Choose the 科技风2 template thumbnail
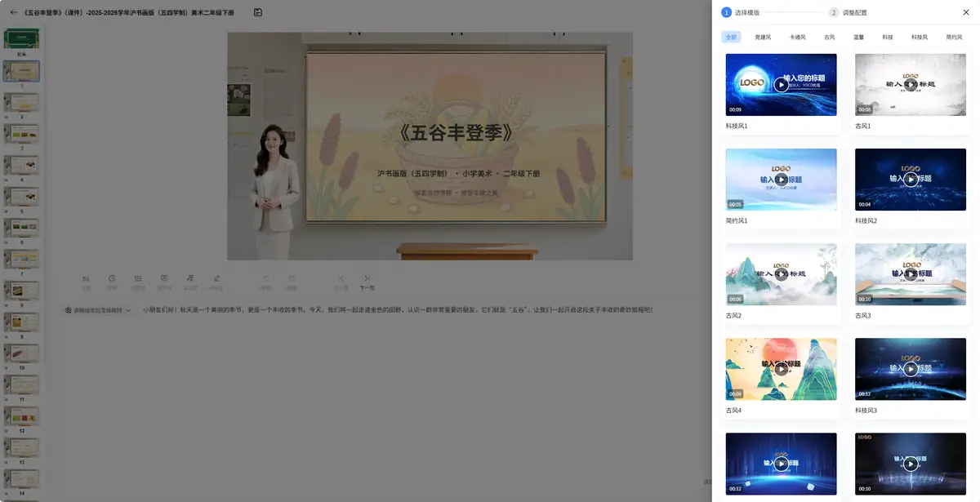The width and height of the screenshot is (980, 502). [x=911, y=180]
